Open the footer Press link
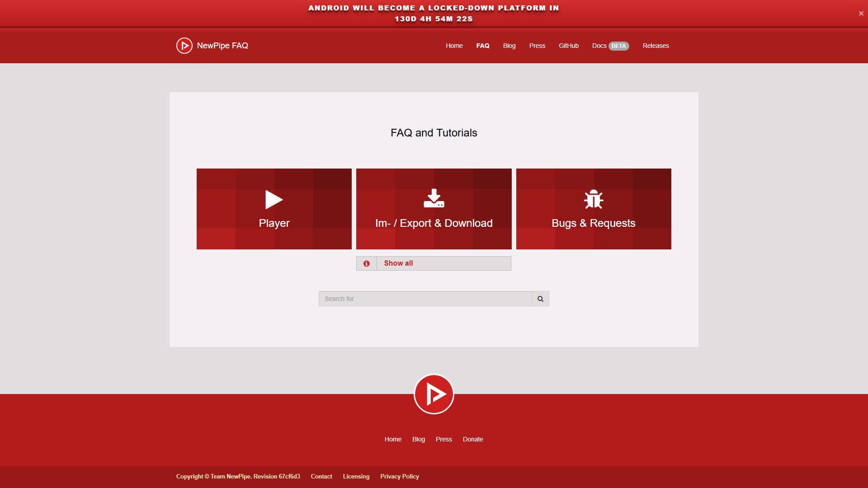The image size is (868, 488). 444,439
